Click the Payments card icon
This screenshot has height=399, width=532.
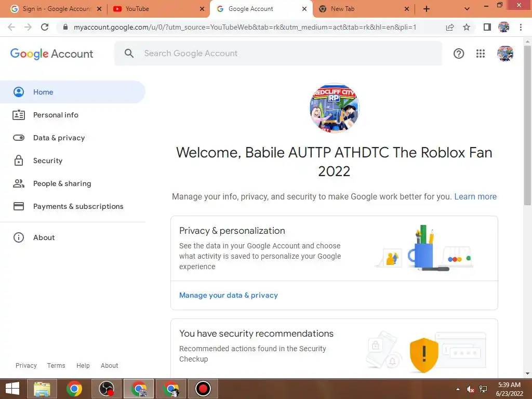point(19,206)
